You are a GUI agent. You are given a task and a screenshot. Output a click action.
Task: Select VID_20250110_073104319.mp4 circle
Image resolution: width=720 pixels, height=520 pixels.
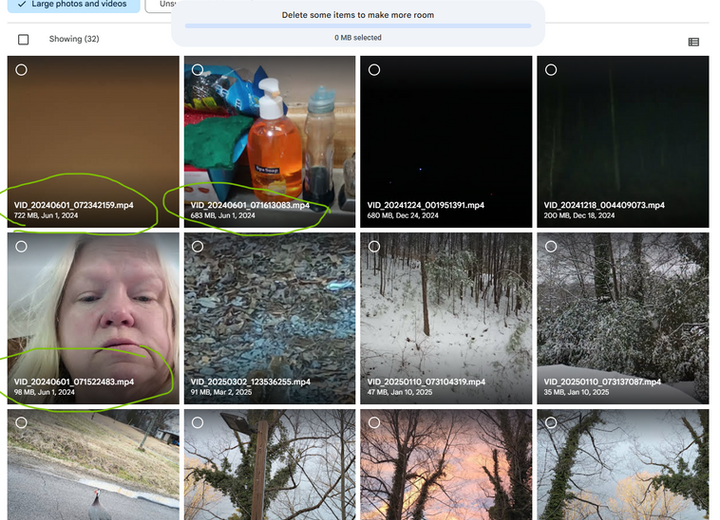tap(374, 247)
